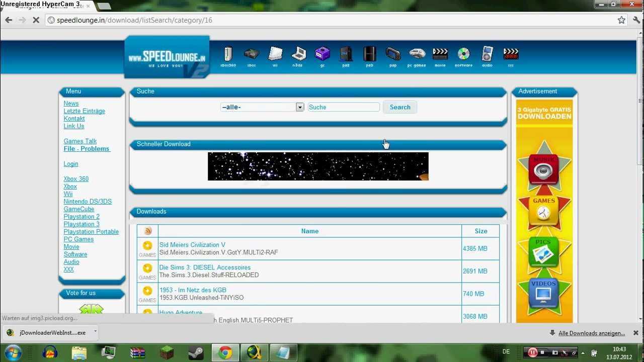The image size is (644, 362).
Task: Open the Movie sidebar link
Action: 71,247
